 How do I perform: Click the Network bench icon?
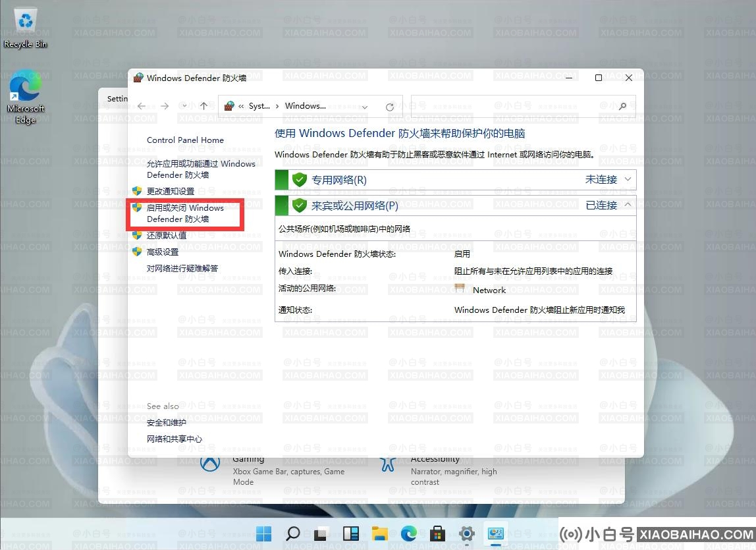pyautogui.click(x=460, y=289)
